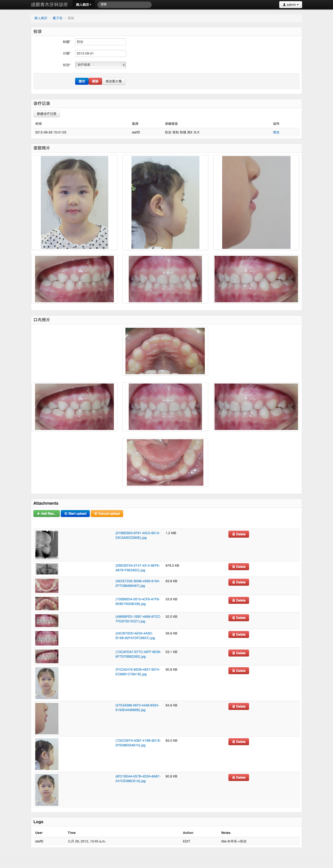The height and width of the screenshot is (868, 333).
Task: Start upload with the blue button
Action: [75, 514]
